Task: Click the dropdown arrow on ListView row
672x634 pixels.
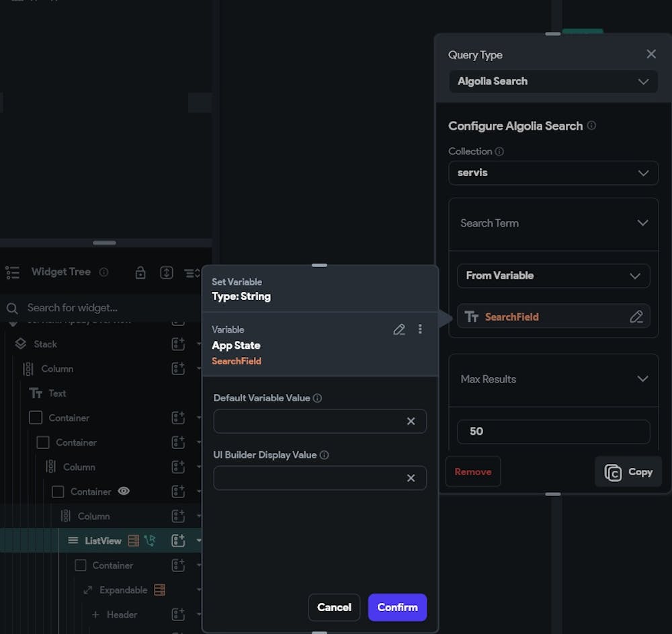Action: (198, 541)
